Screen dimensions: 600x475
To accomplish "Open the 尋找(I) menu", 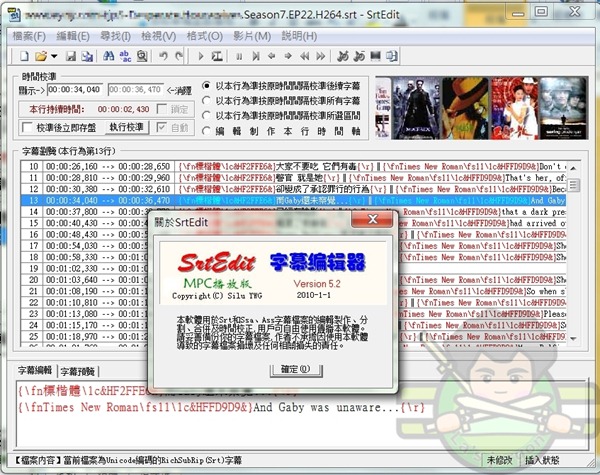I will pos(115,36).
